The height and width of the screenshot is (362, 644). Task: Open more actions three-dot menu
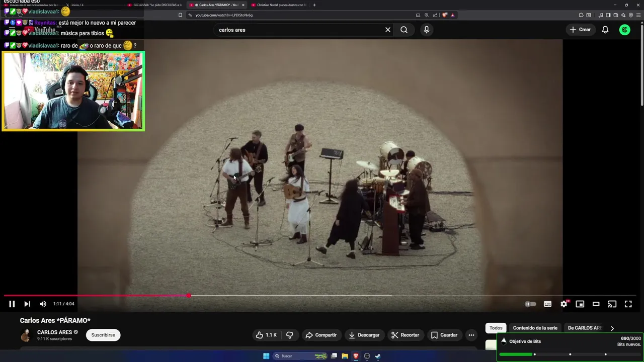tap(471, 335)
